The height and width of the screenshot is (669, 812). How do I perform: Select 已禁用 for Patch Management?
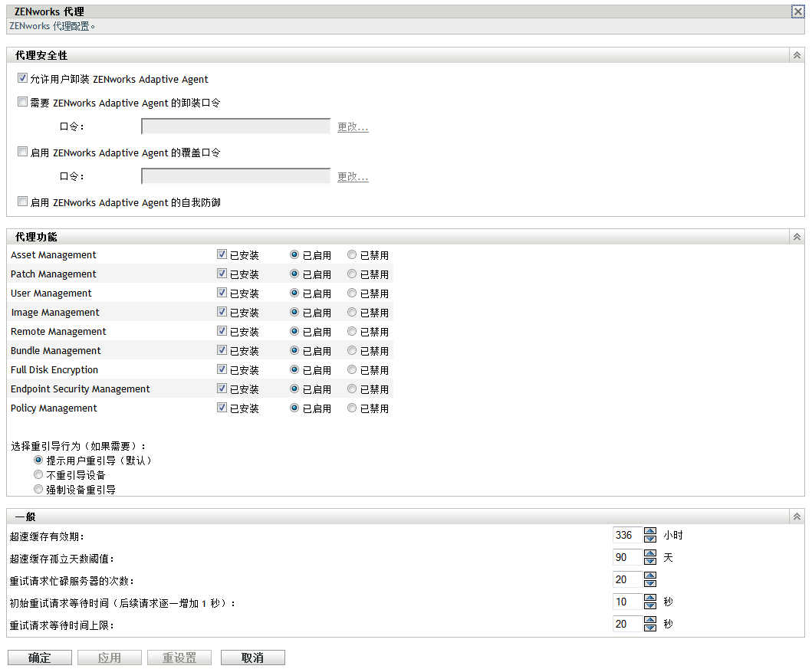coord(352,274)
